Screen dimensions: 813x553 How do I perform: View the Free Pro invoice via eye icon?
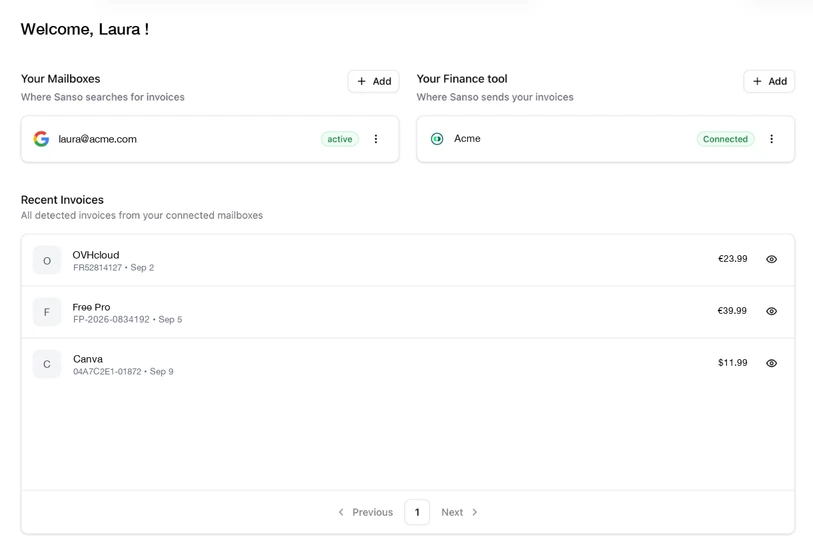[772, 311]
